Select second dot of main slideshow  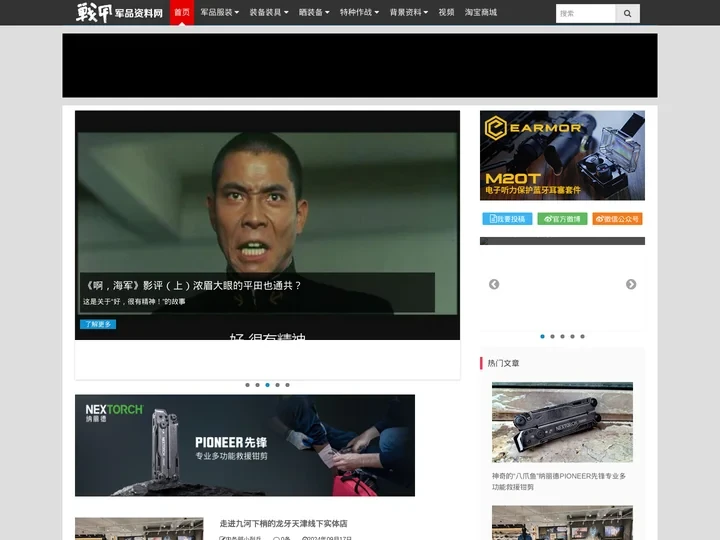(x=258, y=385)
